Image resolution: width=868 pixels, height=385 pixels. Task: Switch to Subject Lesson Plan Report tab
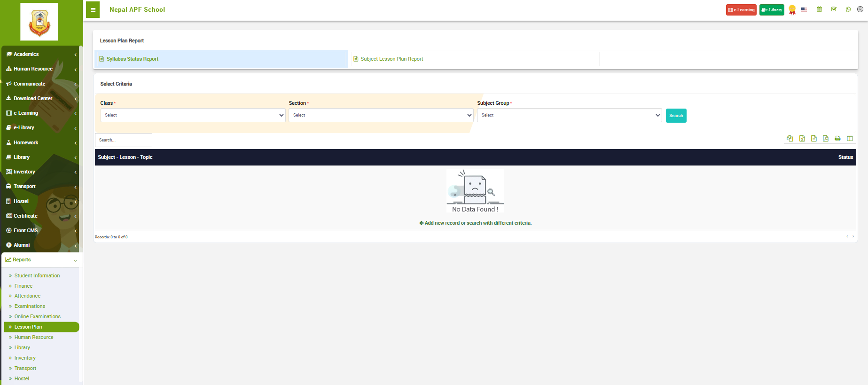[x=391, y=59]
